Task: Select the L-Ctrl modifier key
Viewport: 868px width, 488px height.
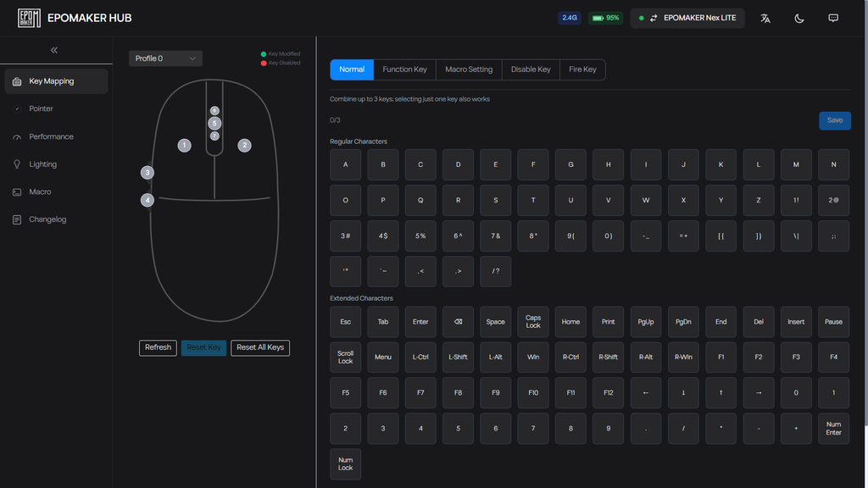Action: click(x=420, y=358)
